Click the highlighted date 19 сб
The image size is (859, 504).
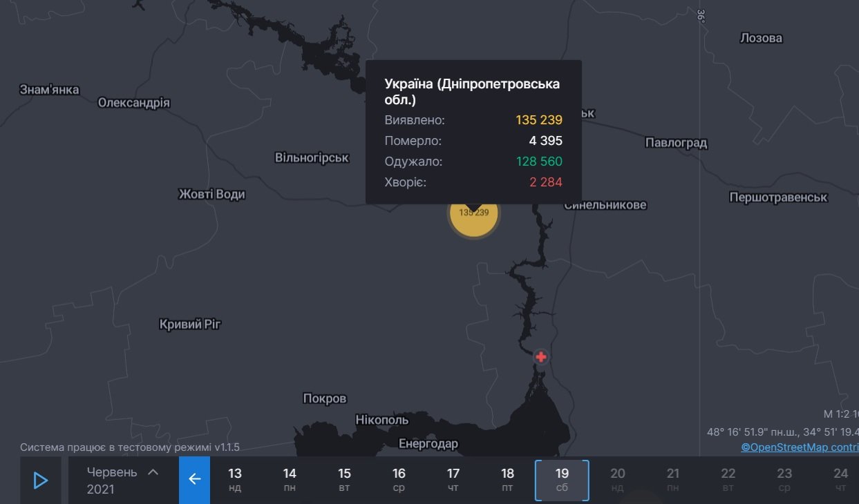pyautogui.click(x=562, y=479)
